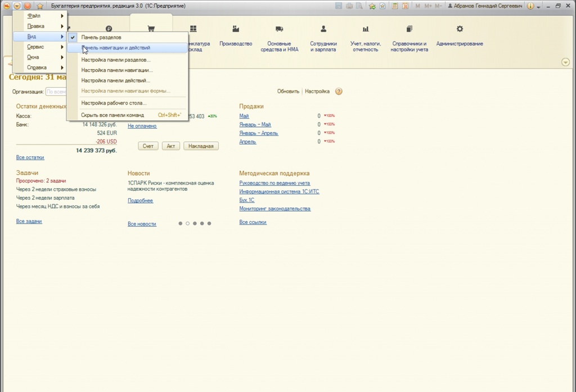
Task: Expand the Справка submenu
Action: (40, 67)
